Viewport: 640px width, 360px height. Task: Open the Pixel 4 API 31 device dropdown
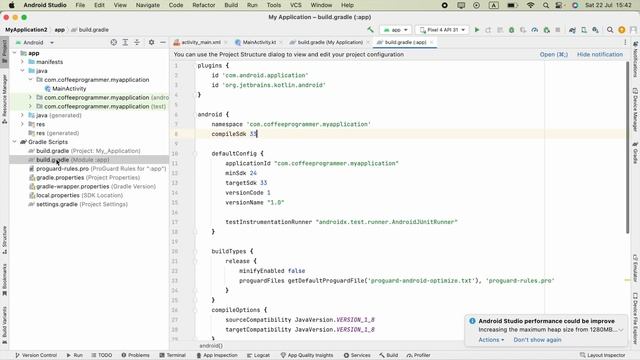tap(442, 30)
